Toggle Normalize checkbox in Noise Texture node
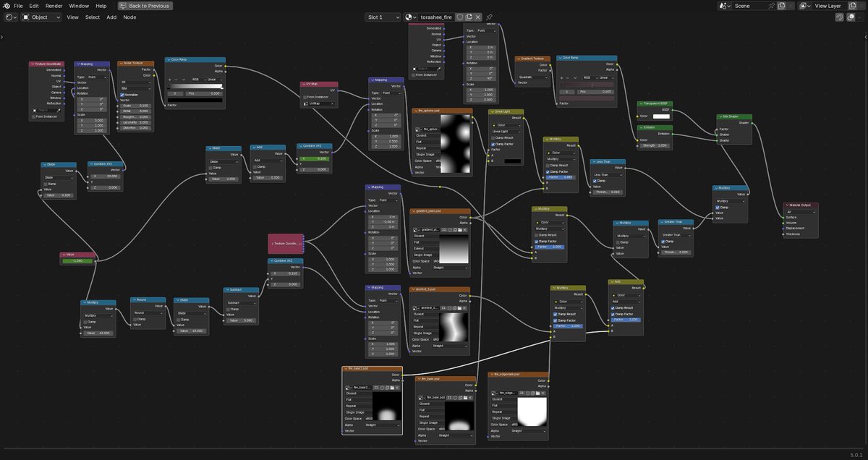Viewport: 868px width, 460px height. click(x=122, y=95)
